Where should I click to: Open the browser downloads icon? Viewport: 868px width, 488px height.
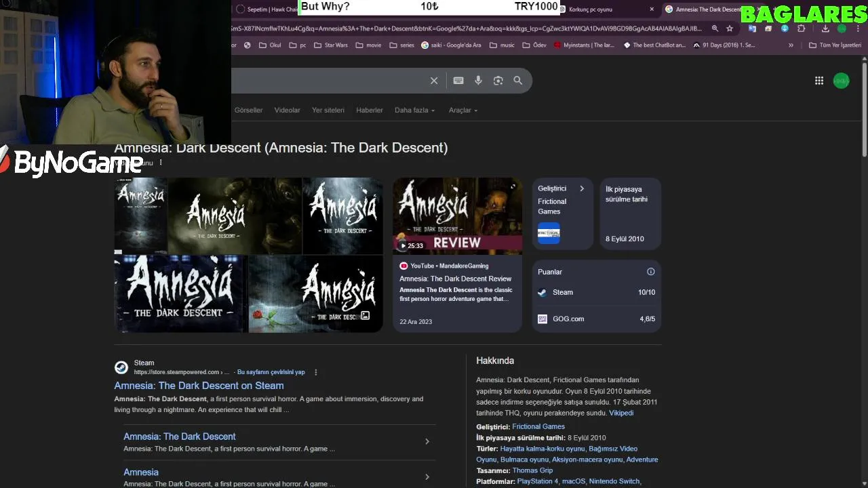825,28
